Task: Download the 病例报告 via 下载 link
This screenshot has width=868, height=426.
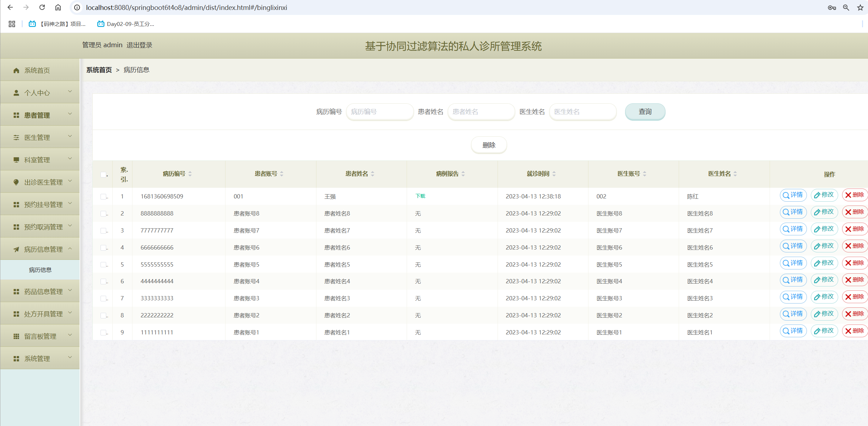Action: pyautogui.click(x=420, y=196)
